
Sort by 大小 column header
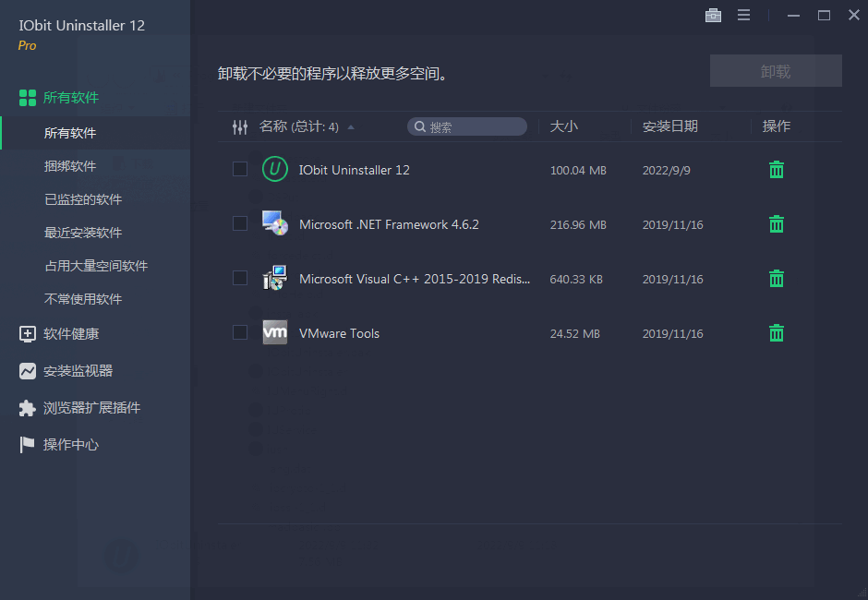click(x=563, y=126)
